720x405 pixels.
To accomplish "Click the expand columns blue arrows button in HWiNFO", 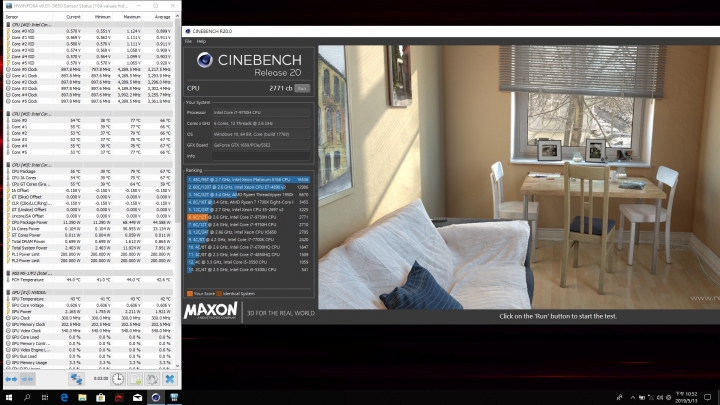I will click(x=11, y=379).
